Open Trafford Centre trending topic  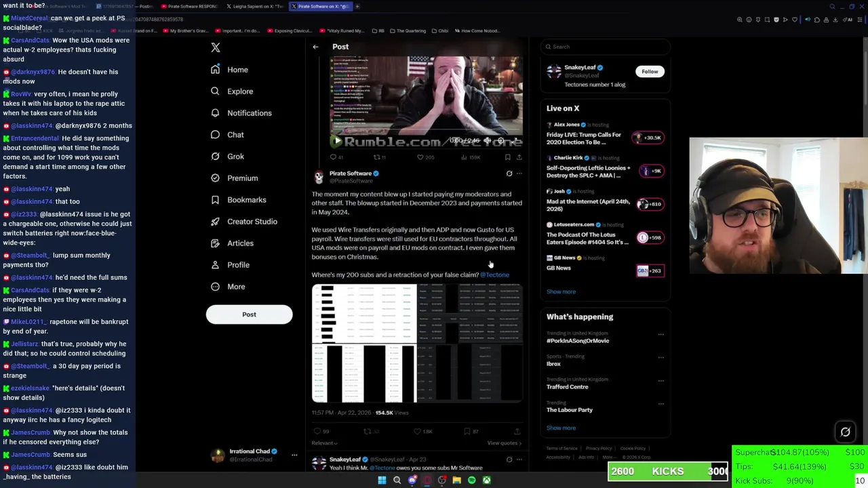pos(567,387)
